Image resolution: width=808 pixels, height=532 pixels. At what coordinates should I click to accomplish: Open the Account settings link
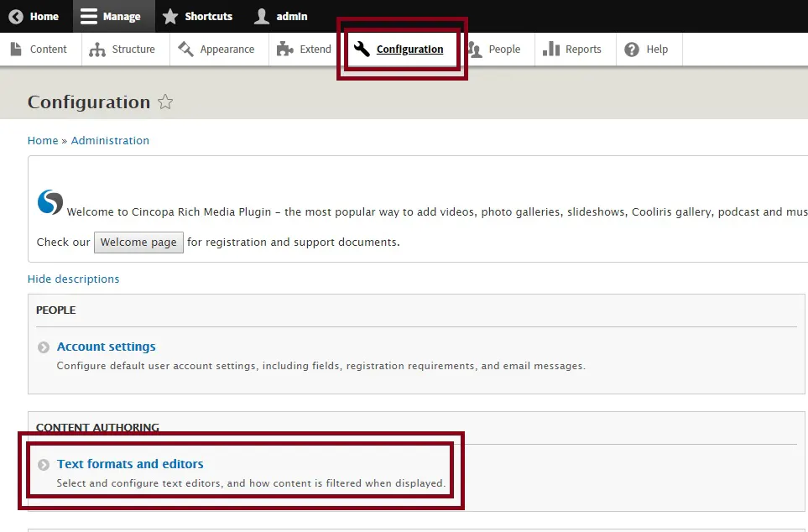pos(107,347)
